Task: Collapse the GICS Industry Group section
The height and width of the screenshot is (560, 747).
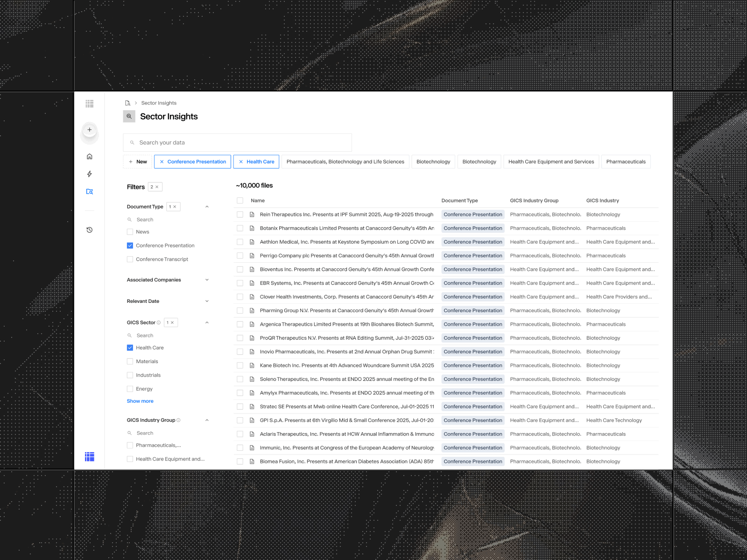Action: pyautogui.click(x=207, y=420)
